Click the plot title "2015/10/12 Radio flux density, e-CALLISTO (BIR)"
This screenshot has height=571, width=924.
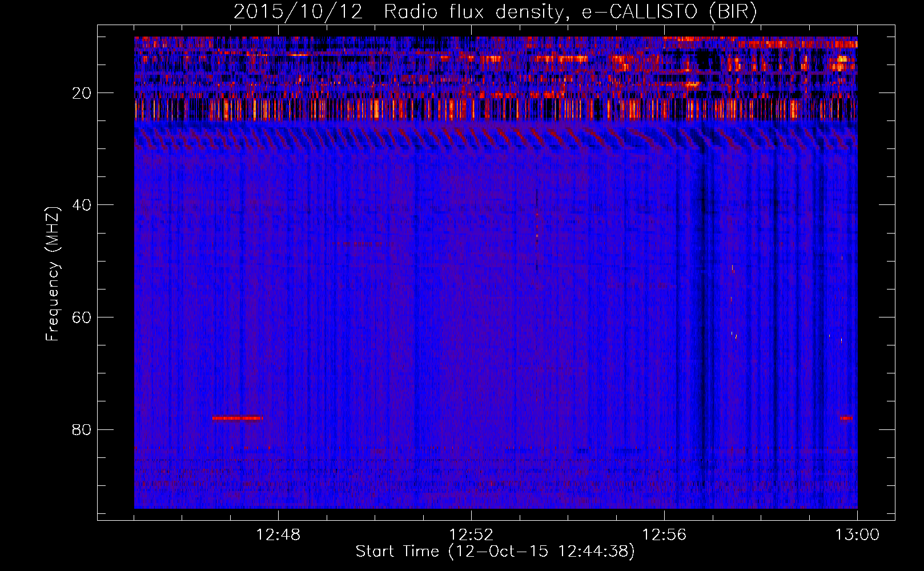[495, 12]
